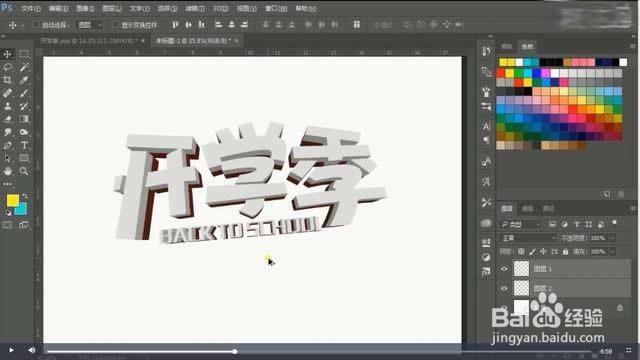This screenshot has height=360, width=640.
Task: Open the 编辑 menu
Action: coord(58,8)
